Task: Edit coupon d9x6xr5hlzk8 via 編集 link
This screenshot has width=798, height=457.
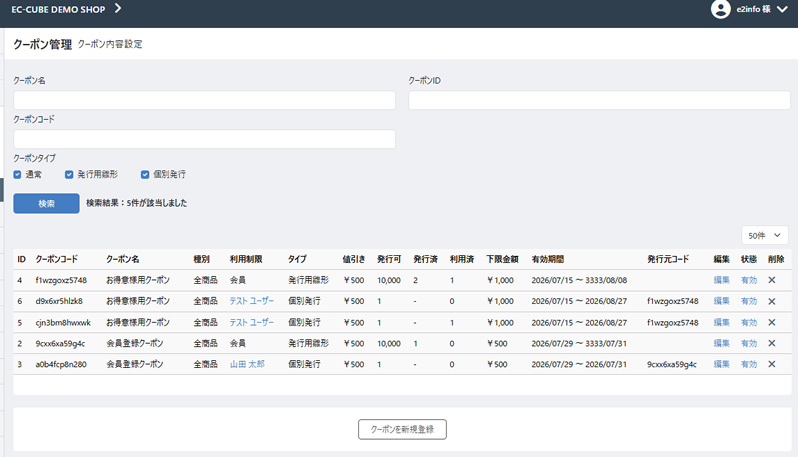Action: [x=721, y=301]
